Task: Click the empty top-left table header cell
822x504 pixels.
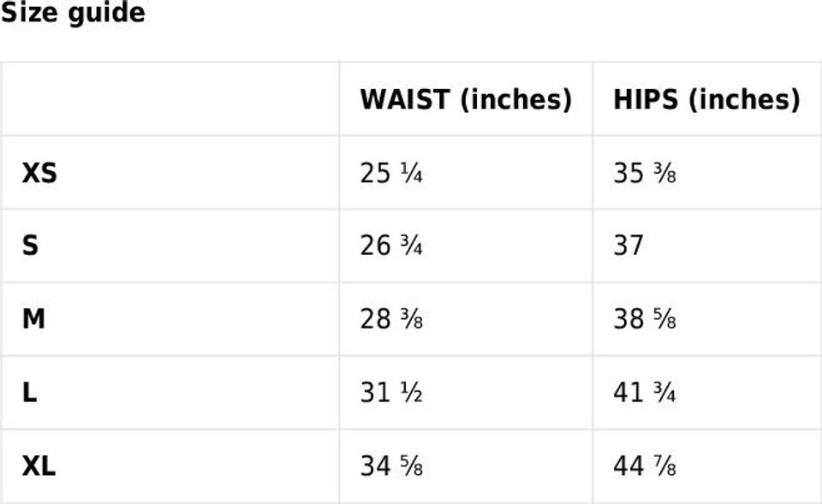Action: (170, 99)
